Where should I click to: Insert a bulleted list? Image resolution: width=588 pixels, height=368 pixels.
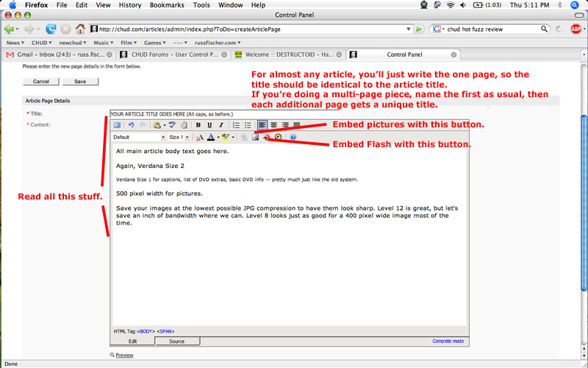(248, 125)
